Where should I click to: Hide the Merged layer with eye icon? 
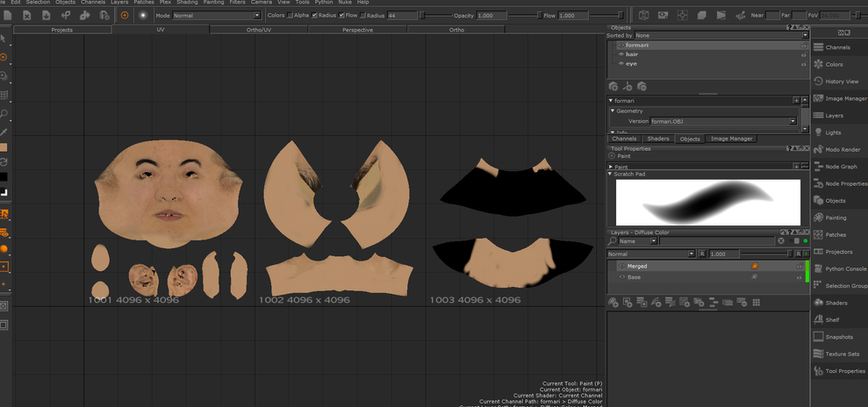coord(621,266)
